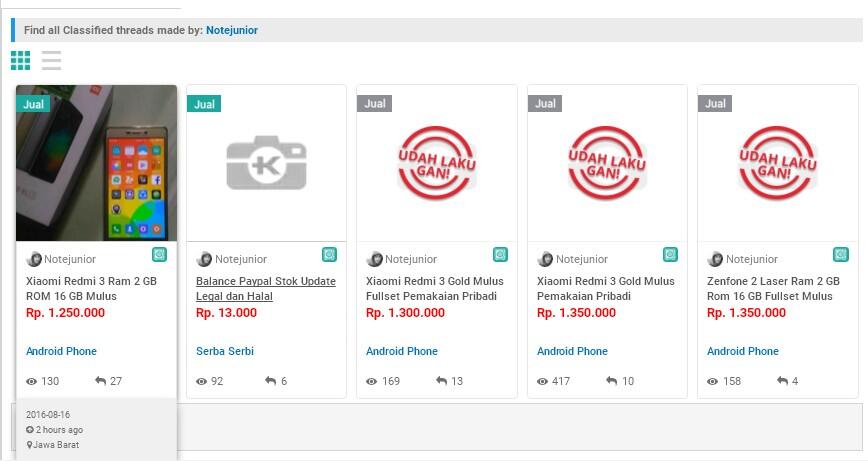
Task: Click price Rp. 1.250.000
Action: coord(65,313)
